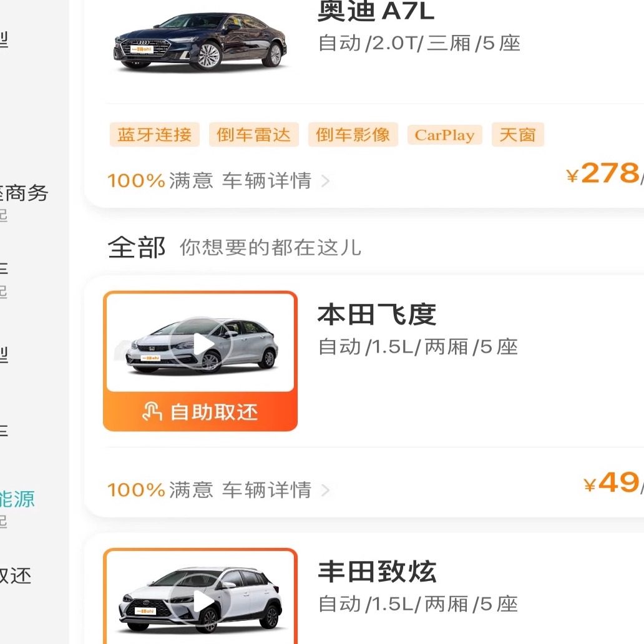The height and width of the screenshot is (644, 644).
Task: Expand Honda Fit vehicle details chevron
Action: [324, 490]
